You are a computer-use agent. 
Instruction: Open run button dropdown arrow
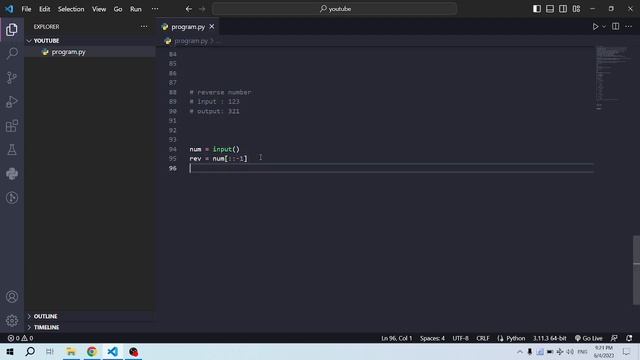tap(604, 27)
